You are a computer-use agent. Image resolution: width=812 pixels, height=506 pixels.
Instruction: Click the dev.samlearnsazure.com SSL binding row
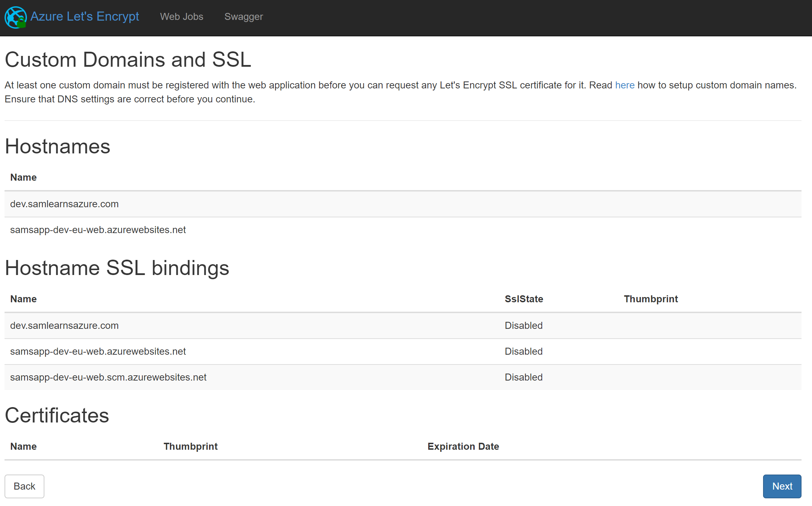click(x=64, y=325)
